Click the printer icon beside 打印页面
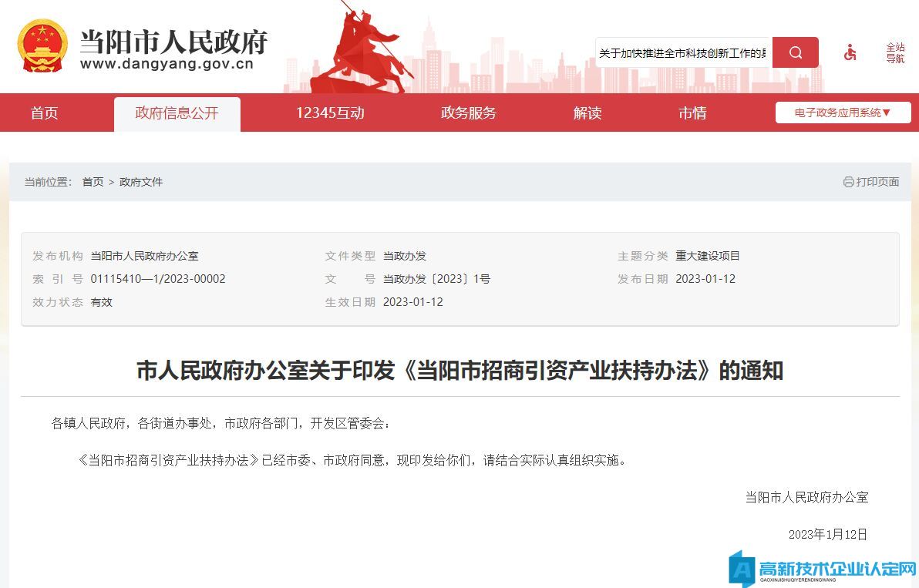This screenshot has width=919, height=588. coord(848,182)
